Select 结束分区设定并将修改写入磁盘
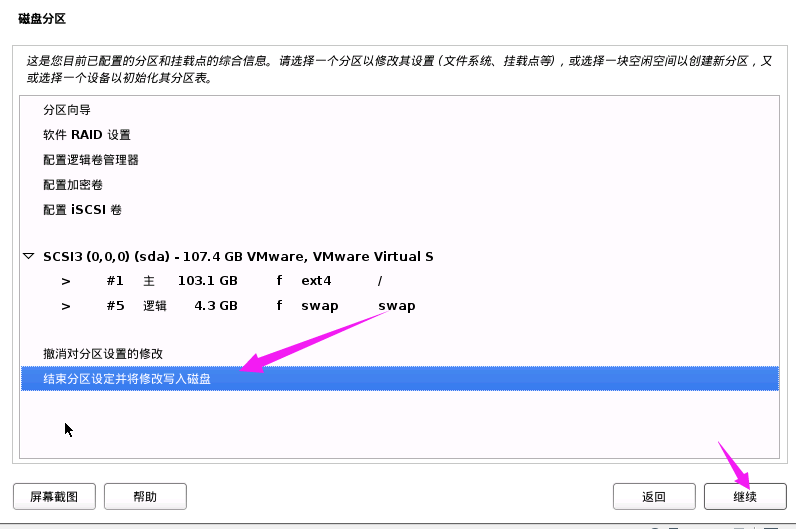Screen dimensions: 796x529 point(400,379)
